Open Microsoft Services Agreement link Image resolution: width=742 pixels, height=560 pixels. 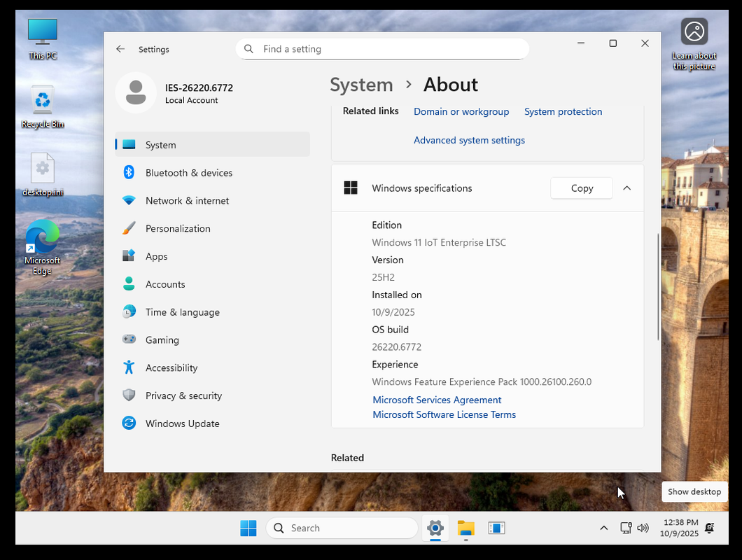pos(437,400)
